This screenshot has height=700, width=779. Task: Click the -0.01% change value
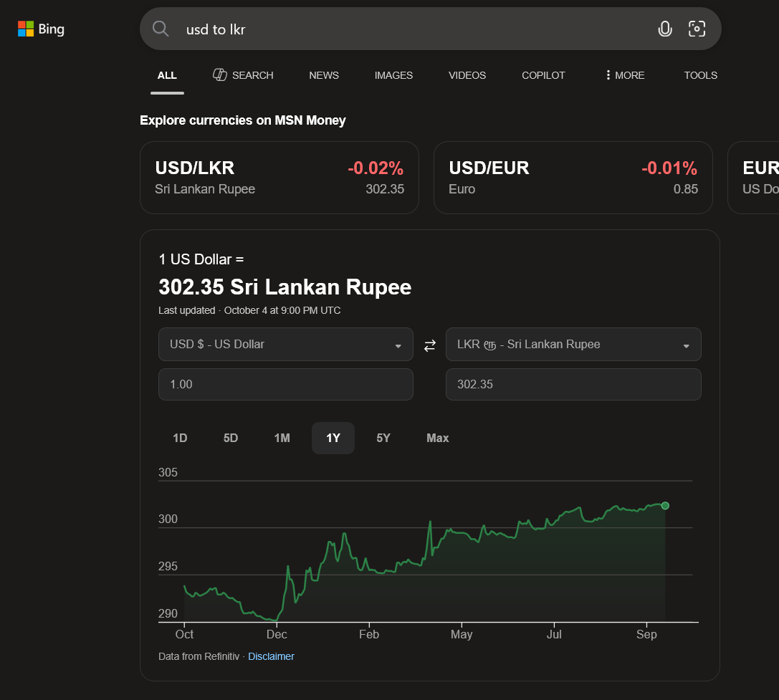click(669, 168)
